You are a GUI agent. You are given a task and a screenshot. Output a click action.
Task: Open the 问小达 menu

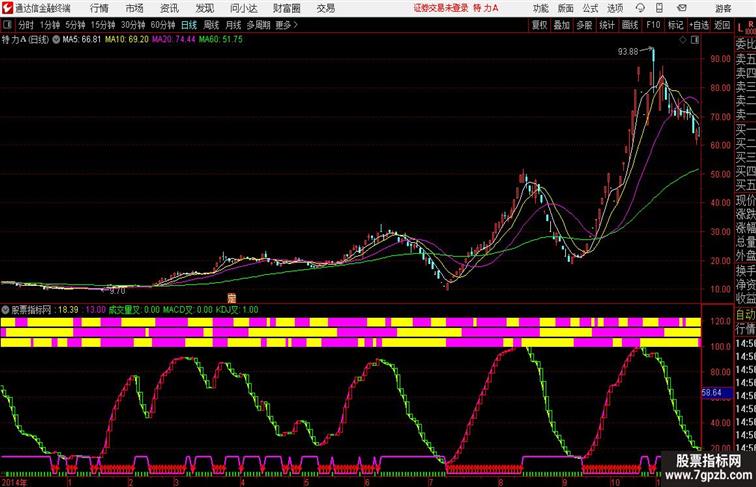243,8
